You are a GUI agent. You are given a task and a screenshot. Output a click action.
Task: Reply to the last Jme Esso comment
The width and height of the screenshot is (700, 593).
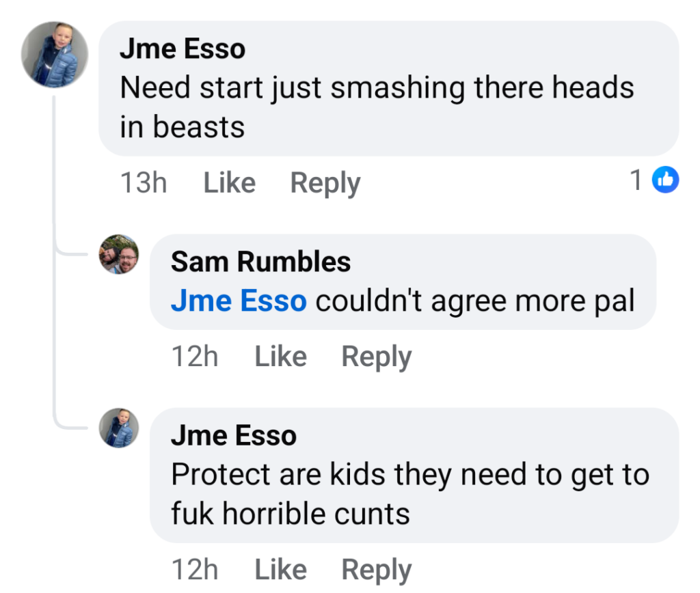coord(377,570)
